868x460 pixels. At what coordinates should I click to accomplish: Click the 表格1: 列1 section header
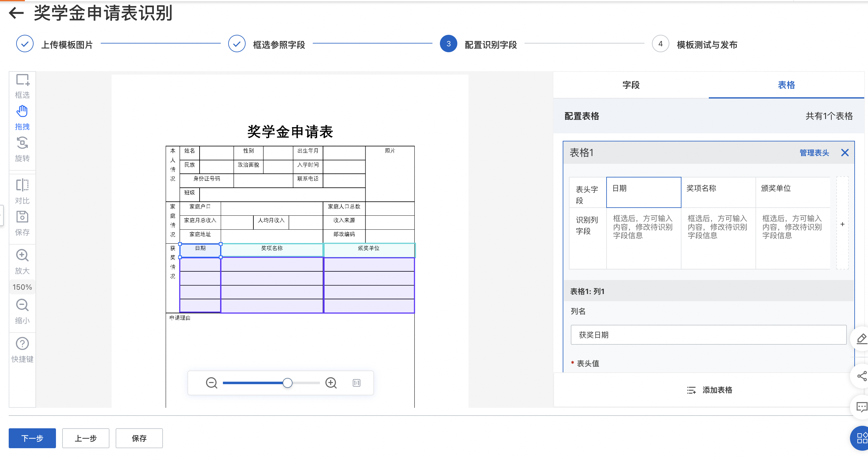click(709, 291)
